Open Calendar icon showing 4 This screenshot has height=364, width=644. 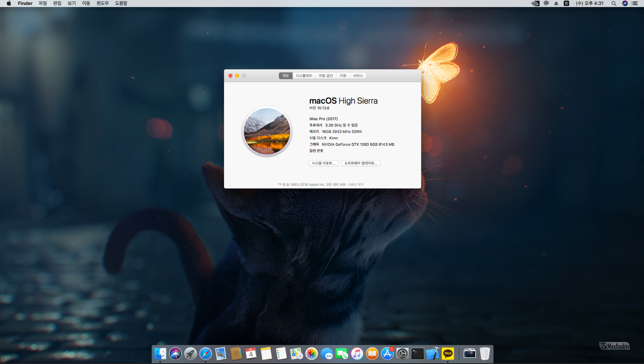point(251,354)
